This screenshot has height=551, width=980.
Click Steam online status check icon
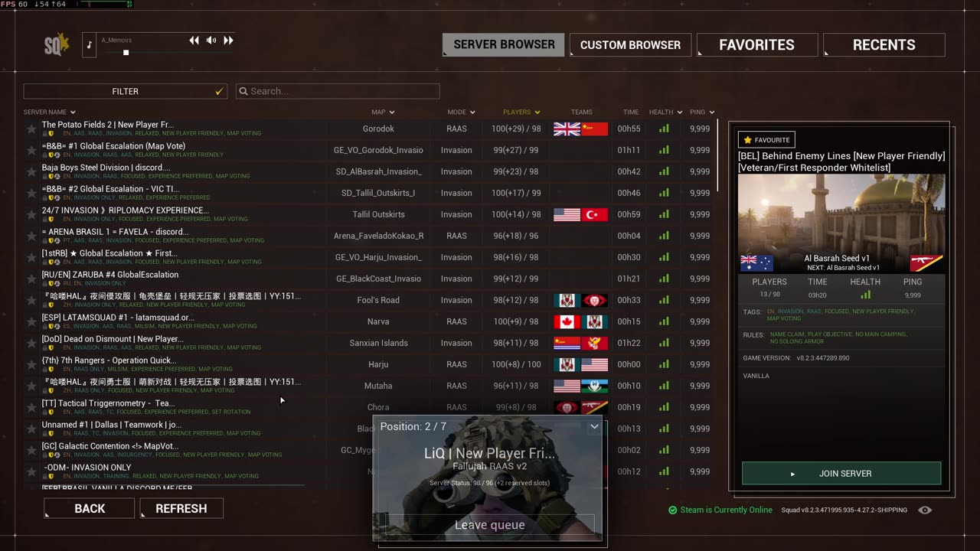pos(672,510)
